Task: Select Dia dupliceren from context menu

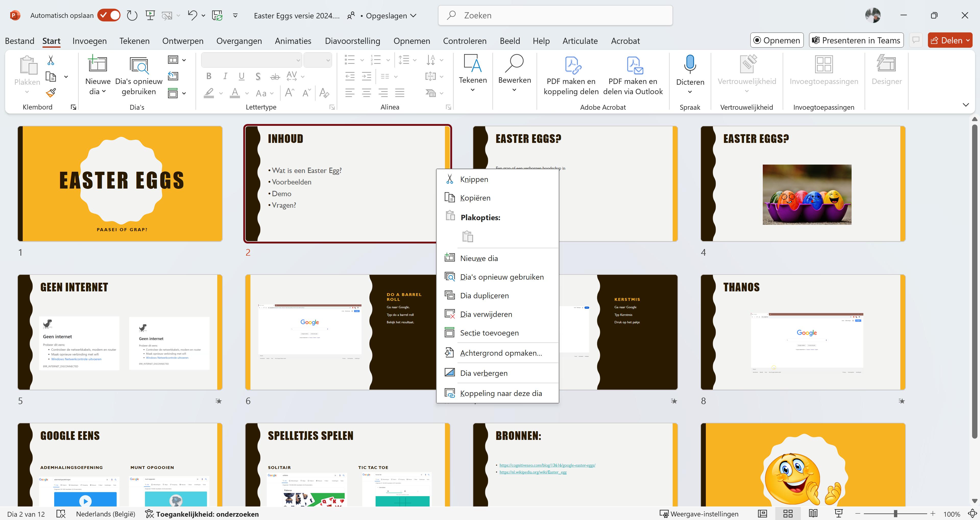Action: [x=484, y=295]
